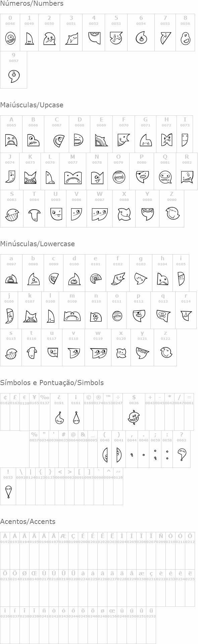The image size is (198, 644).
Task: Click the uppercase M glyph cell
Action: (73, 171)
